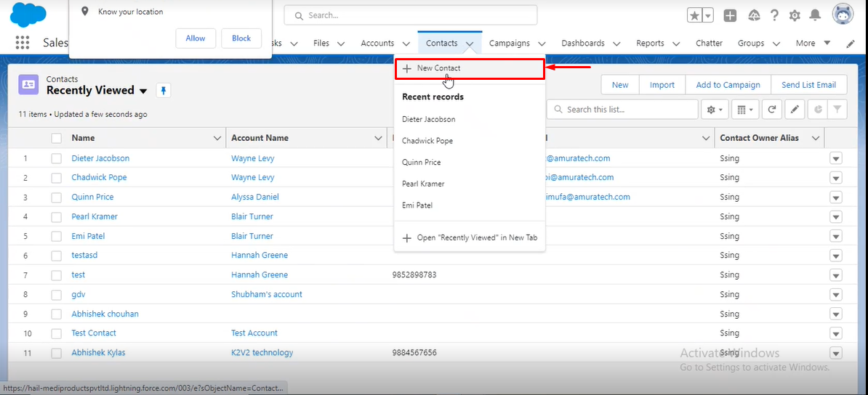Open the list charts icon
This screenshot has height=395, width=868.
[x=818, y=110]
